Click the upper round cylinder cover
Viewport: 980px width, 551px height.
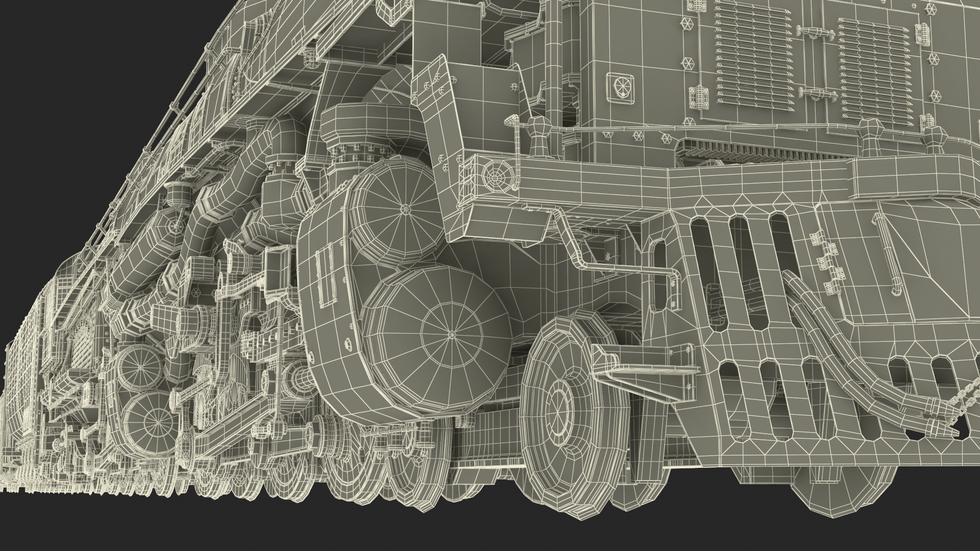[x=407, y=209]
